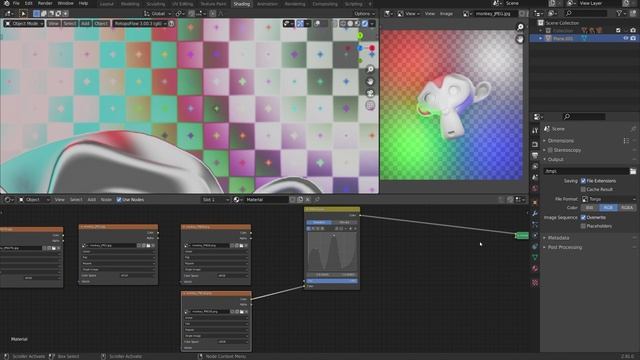Open the Edit menu
Screen dimensions: 640x360
point(29,3)
